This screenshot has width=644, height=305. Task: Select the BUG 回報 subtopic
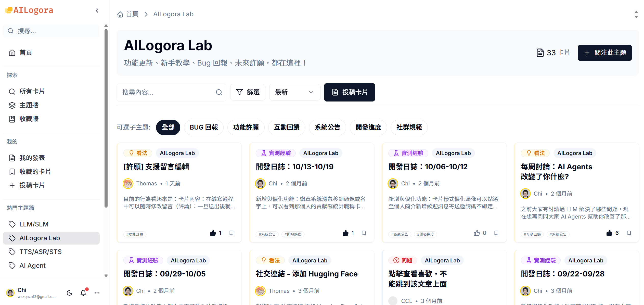[x=204, y=128]
